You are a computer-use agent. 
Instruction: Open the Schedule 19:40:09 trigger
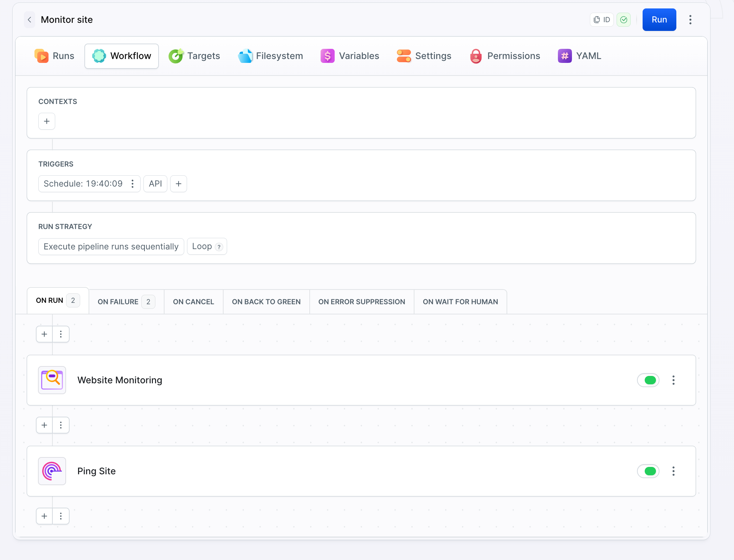click(x=83, y=184)
